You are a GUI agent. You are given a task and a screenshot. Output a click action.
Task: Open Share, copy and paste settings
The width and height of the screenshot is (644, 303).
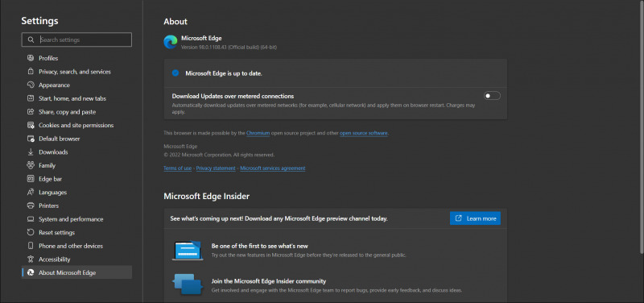(76, 112)
